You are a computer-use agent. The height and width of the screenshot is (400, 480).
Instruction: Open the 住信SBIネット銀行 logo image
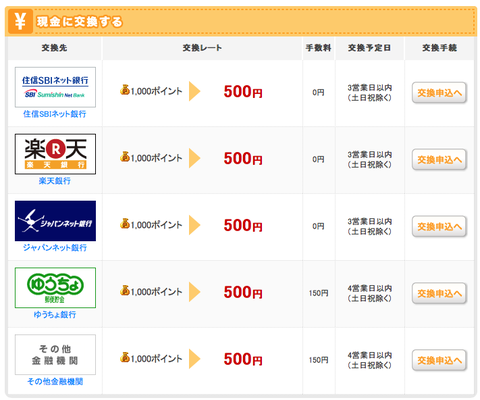55,87
